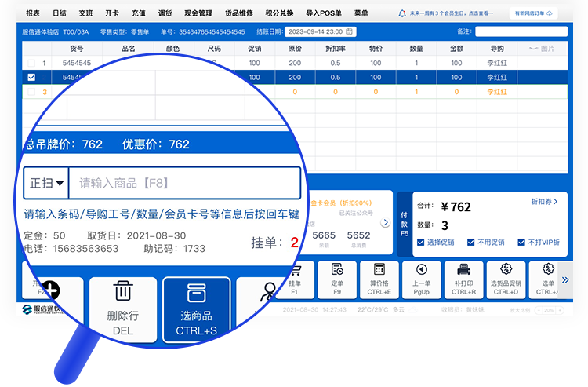Open the 日结 menu
The image size is (588, 387).
tap(60, 13)
